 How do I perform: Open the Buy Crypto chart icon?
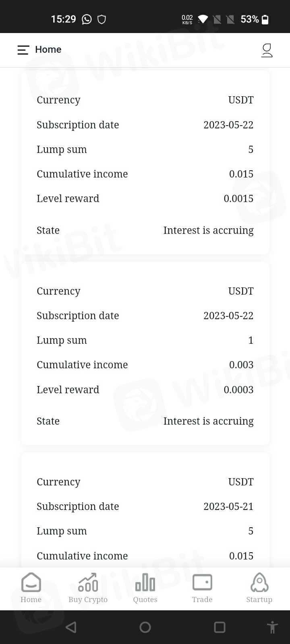(x=88, y=582)
